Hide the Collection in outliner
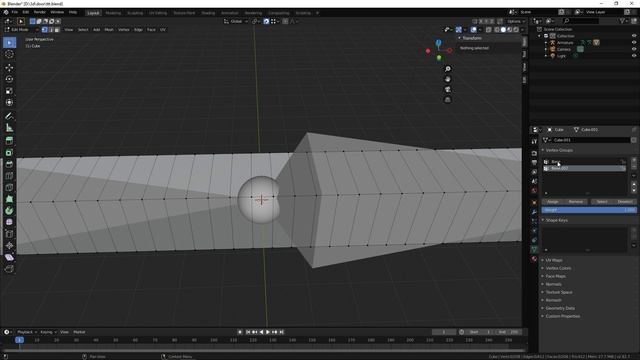The height and width of the screenshot is (360, 640). click(634, 36)
